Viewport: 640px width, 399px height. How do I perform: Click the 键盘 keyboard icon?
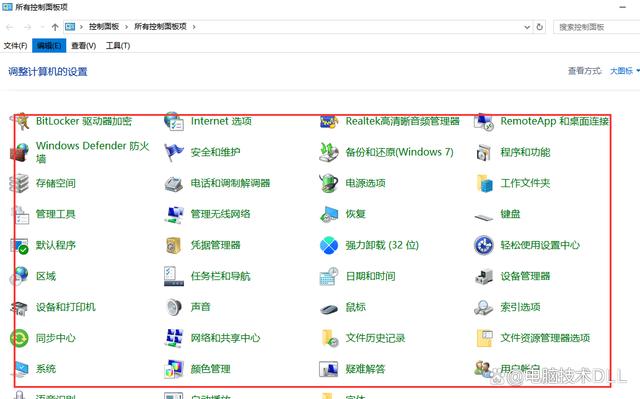(484, 217)
